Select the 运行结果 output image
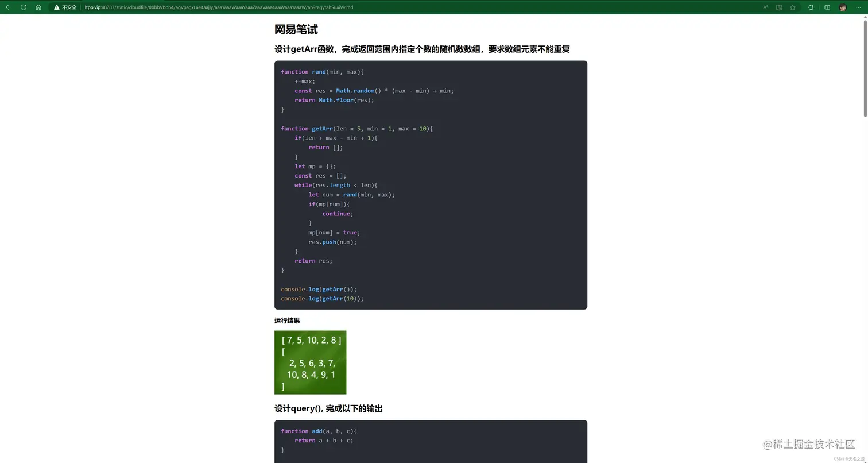 [x=310, y=362]
